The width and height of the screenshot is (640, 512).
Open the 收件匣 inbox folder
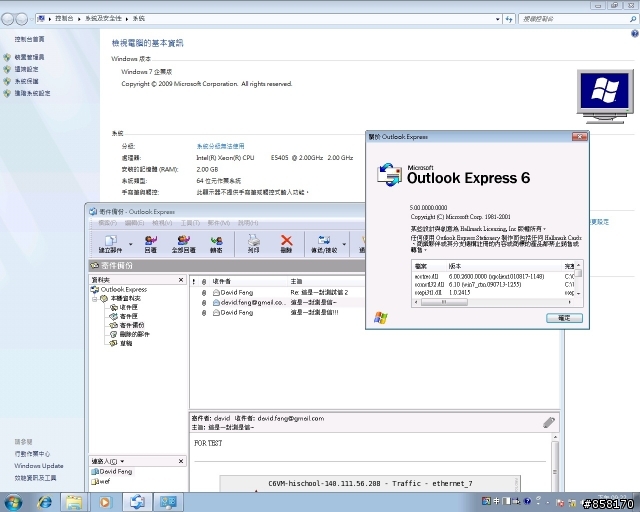point(128,307)
